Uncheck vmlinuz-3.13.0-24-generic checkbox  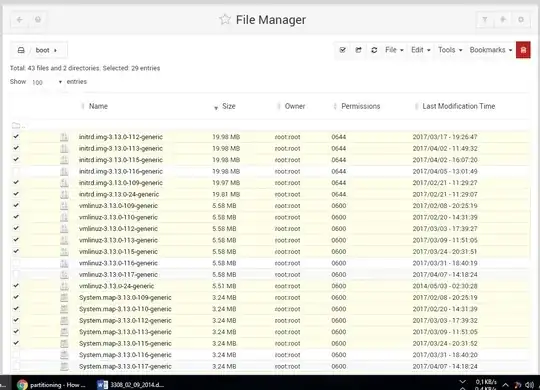click(16, 286)
